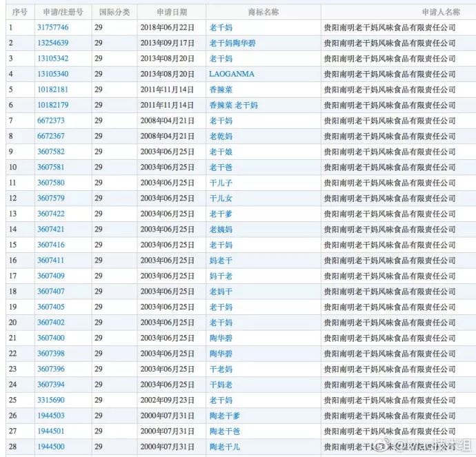Click the 申请/注册号 column header

[x=63, y=12]
